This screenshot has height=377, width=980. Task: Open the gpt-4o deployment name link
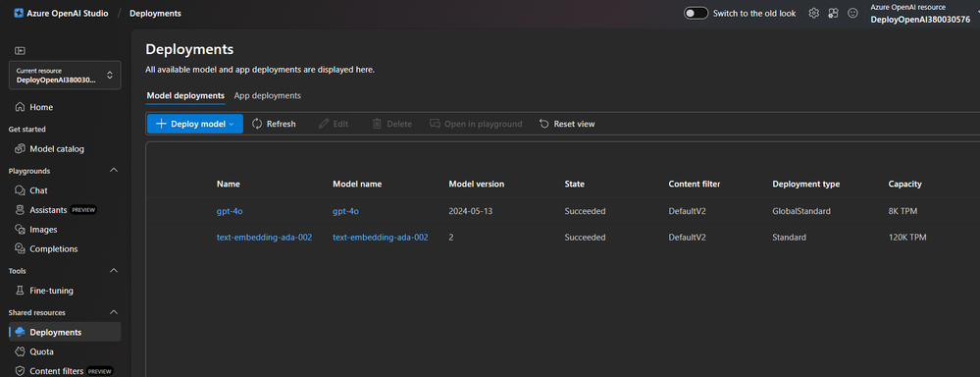point(230,211)
